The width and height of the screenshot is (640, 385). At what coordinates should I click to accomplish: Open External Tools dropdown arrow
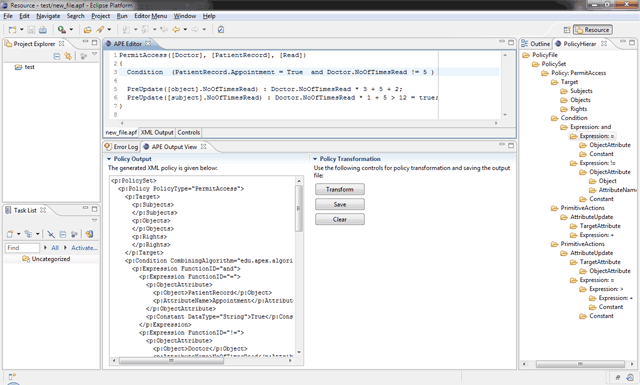pos(71,30)
